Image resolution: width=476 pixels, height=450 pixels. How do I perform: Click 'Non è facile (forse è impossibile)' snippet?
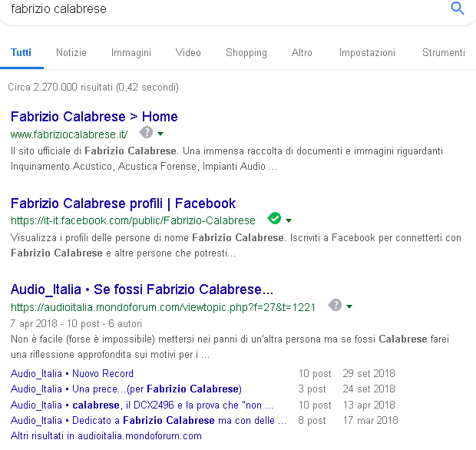tap(230, 346)
